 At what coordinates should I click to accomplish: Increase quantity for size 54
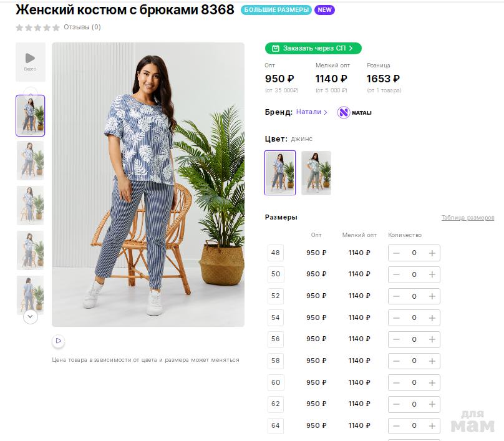click(432, 317)
